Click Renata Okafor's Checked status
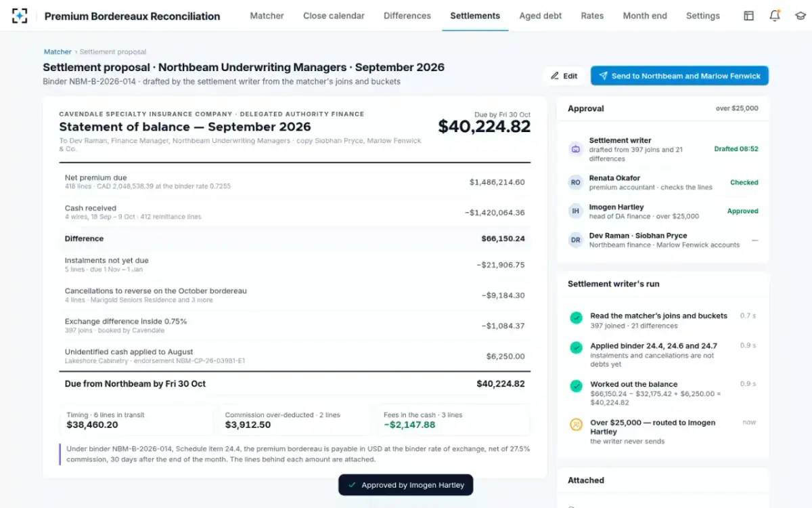Screen dimensions: 812x508 point(744,182)
